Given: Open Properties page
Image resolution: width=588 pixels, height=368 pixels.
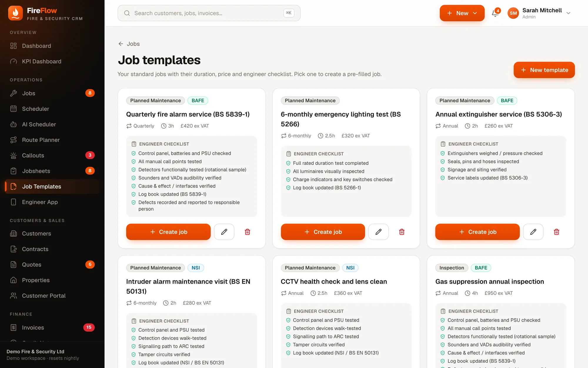Looking at the screenshot, I should click(52, 280).
